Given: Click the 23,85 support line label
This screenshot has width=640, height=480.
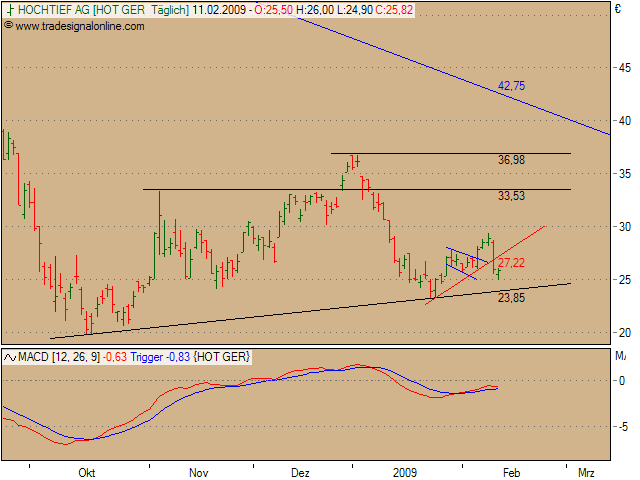Looking at the screenshot, I should (511, 297).
